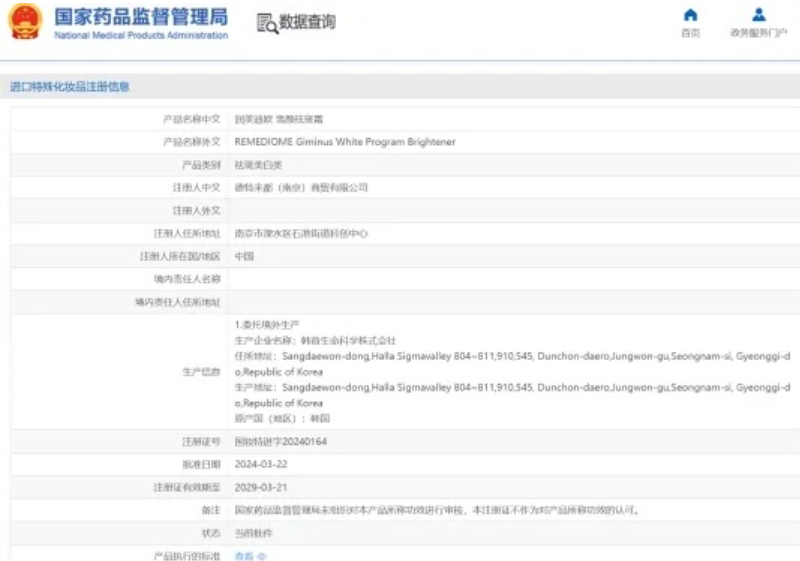Screen dimensions: 800x561
Task: Click the 生产信息 row label
Action: [201, 372]
